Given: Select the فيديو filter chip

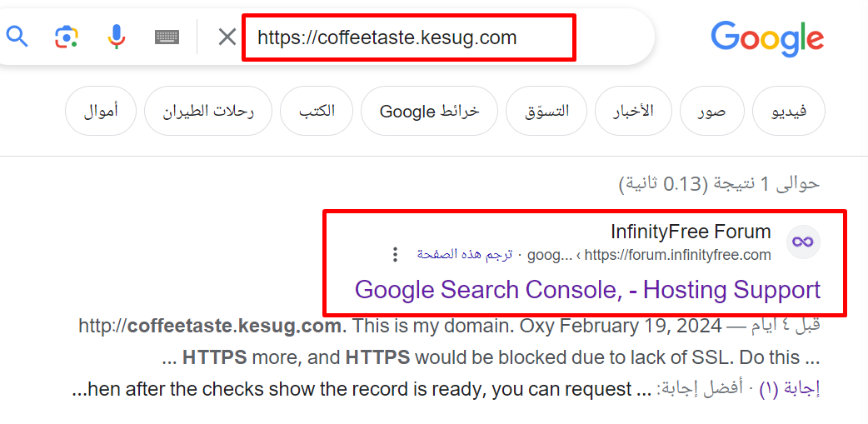Looking at the screenshot, I should pyautogui.click(x=789, y=111).
